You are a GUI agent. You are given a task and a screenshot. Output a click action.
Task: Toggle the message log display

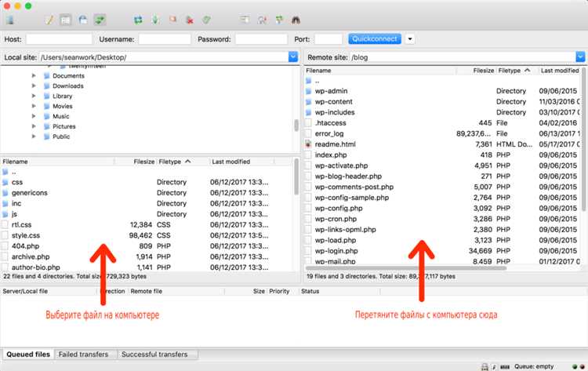point(49,20)
